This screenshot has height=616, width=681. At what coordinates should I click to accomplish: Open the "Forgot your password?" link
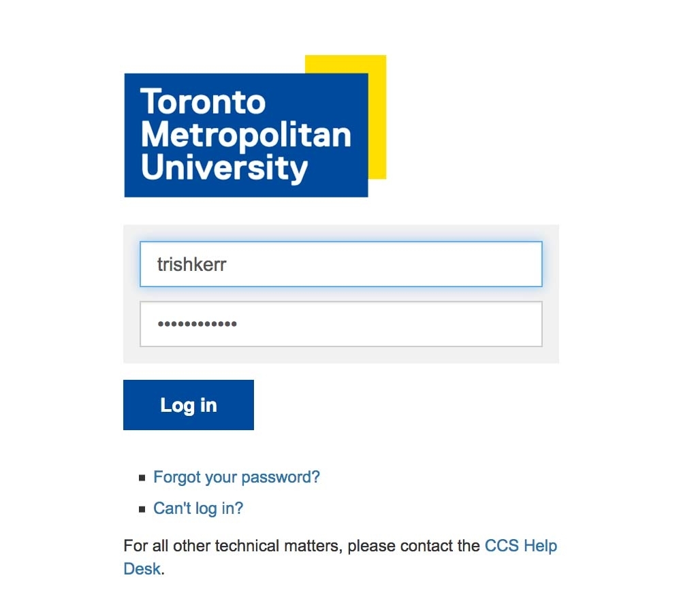coord(236,477)
